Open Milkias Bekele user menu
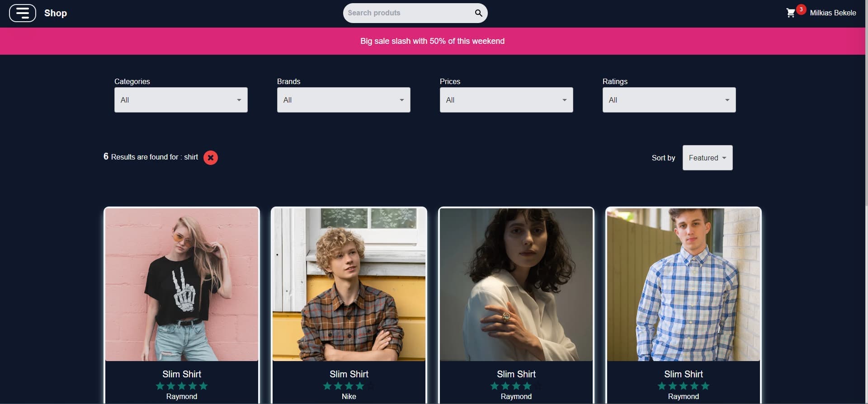Screen dimensions: 868x404 833,13
